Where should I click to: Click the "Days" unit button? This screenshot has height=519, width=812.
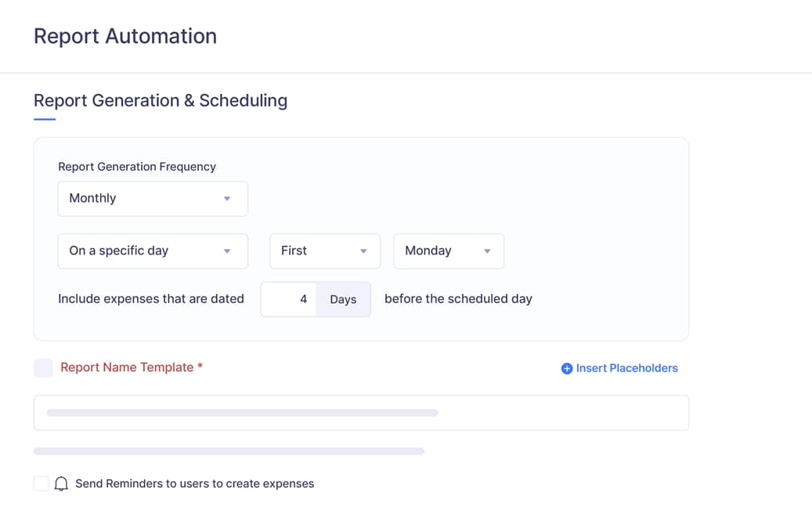[x=343, y=299]
